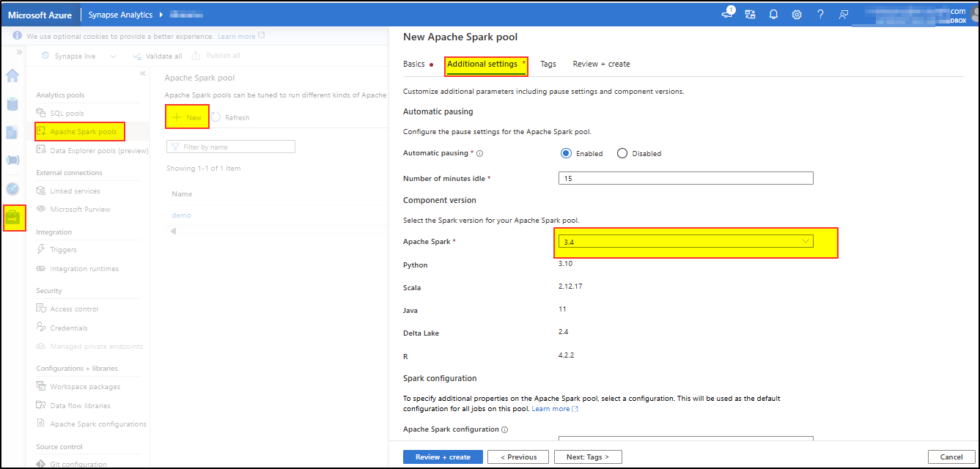Edit the Number of minutes idle field
The height and width of the screenshot is (469, 980).
point(686,178)
